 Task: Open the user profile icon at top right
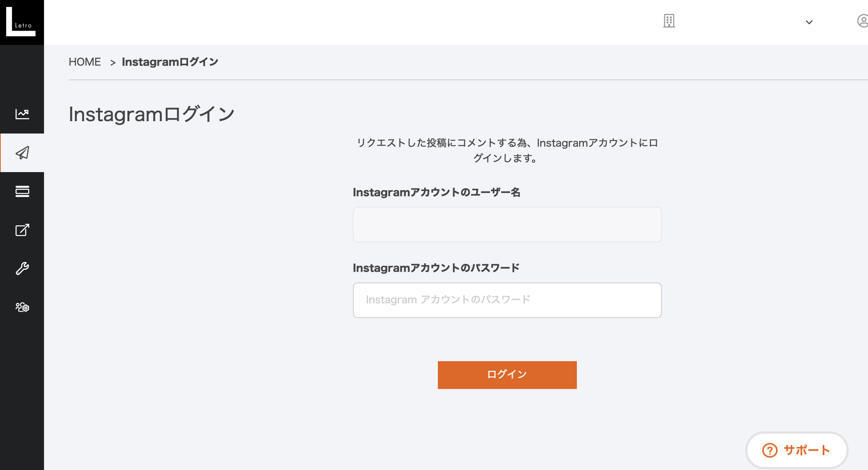coord(863,22)
